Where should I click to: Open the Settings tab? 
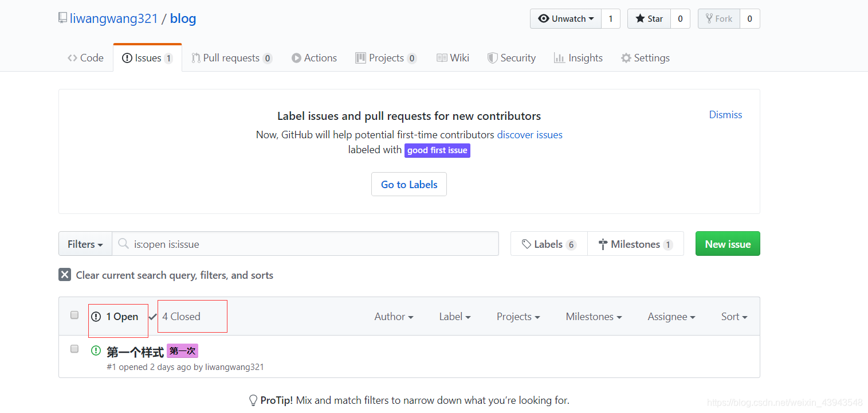[645, 58]
